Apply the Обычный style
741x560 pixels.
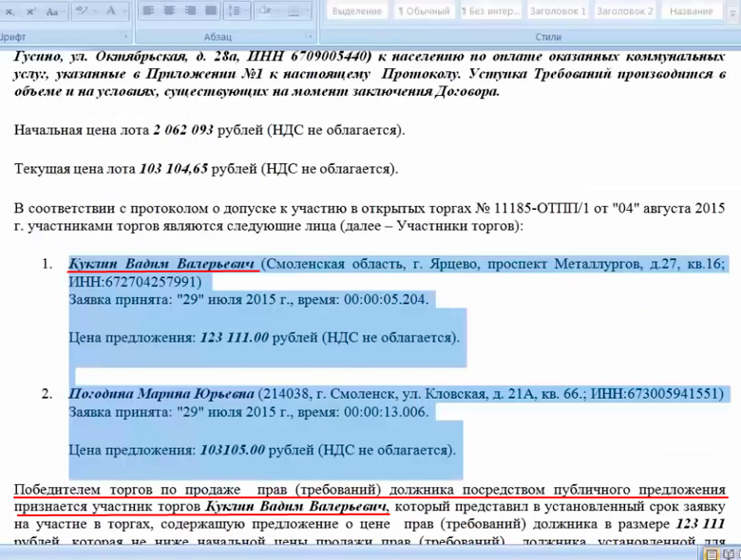coord(424,10)
